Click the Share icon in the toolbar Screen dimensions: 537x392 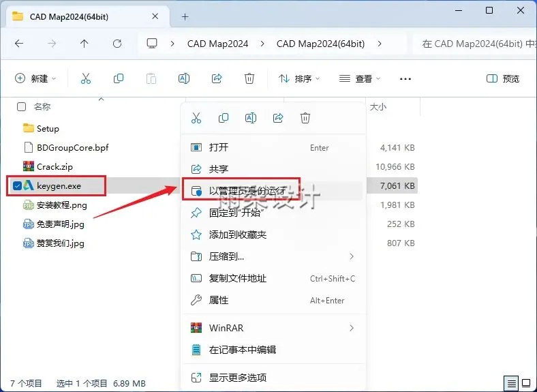click(217, 78)
